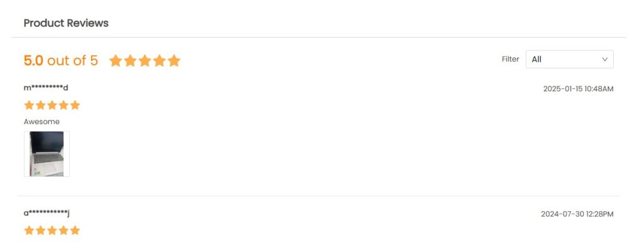Click the Awesome review comment text
Image resolution: width=644 pixels, height=252 pixels.
(x=42, y=122)
